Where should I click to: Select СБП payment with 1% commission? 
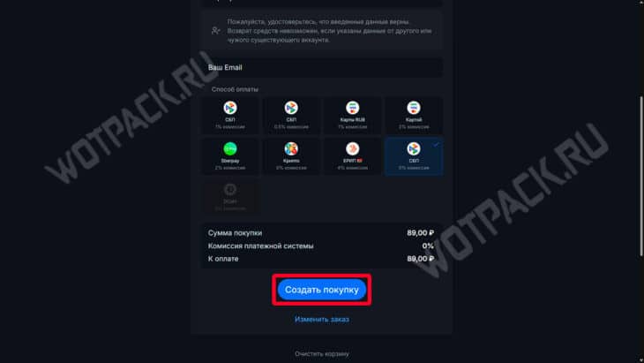point(230,115)
